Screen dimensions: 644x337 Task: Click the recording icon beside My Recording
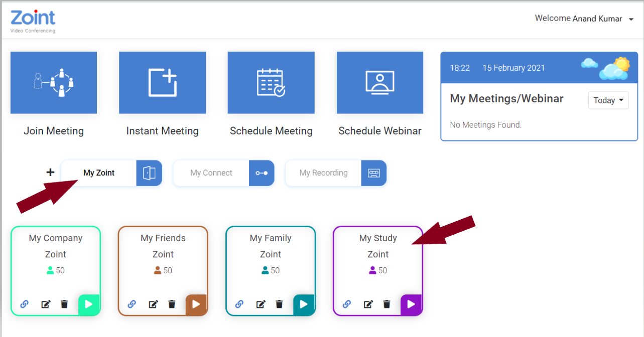click(x=373, y=173)
